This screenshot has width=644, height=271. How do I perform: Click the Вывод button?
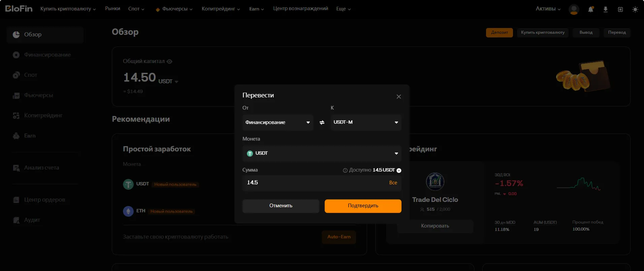[586, 33]
